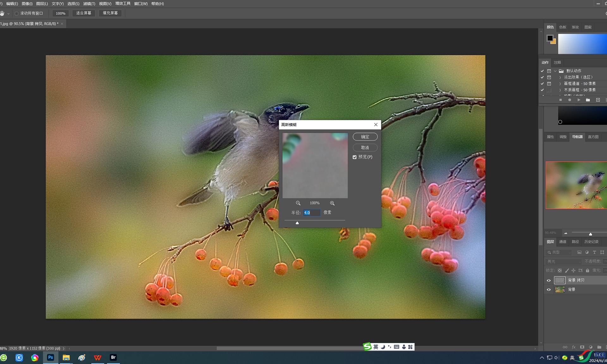Add layer style fx icon
The height and width of the screenshot is (364, 607).
(574, 347)
